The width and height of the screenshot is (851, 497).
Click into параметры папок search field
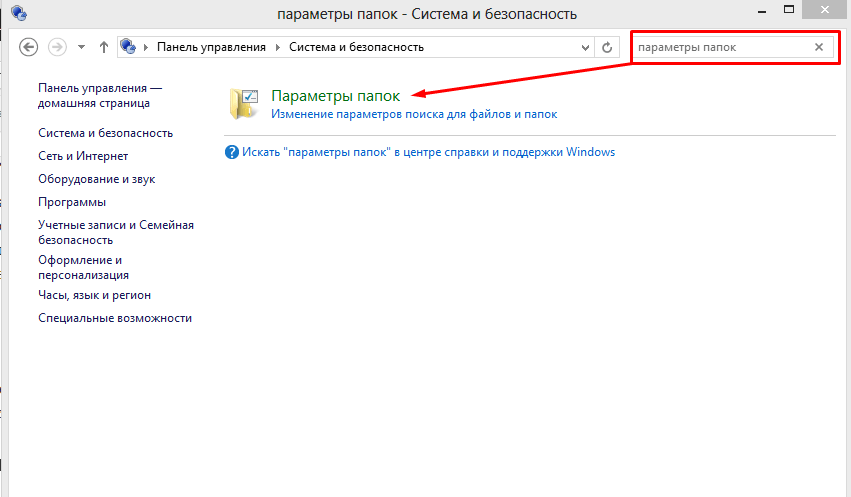pos(720,47)
